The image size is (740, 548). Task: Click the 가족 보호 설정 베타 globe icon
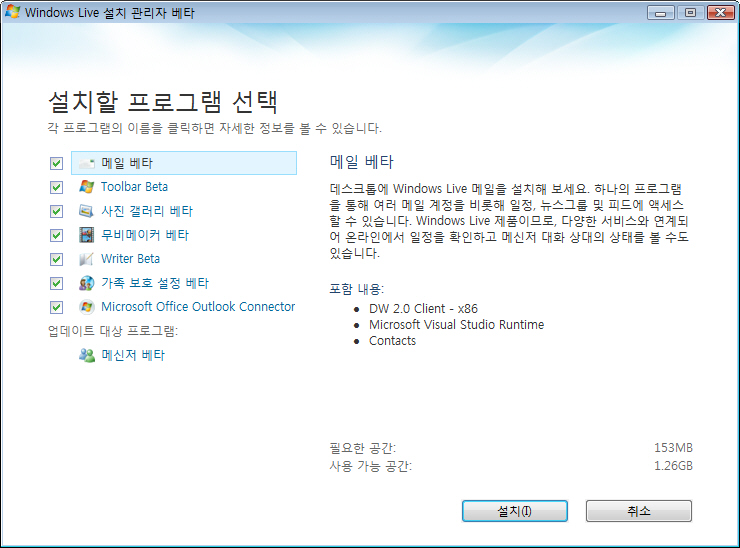(x=86, y=283)
